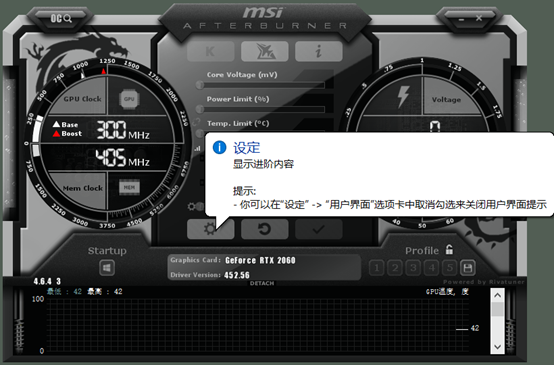Apply changes with the checkmark button
The width and height of the screenshot is (554, 365).
tap(319, 229)
